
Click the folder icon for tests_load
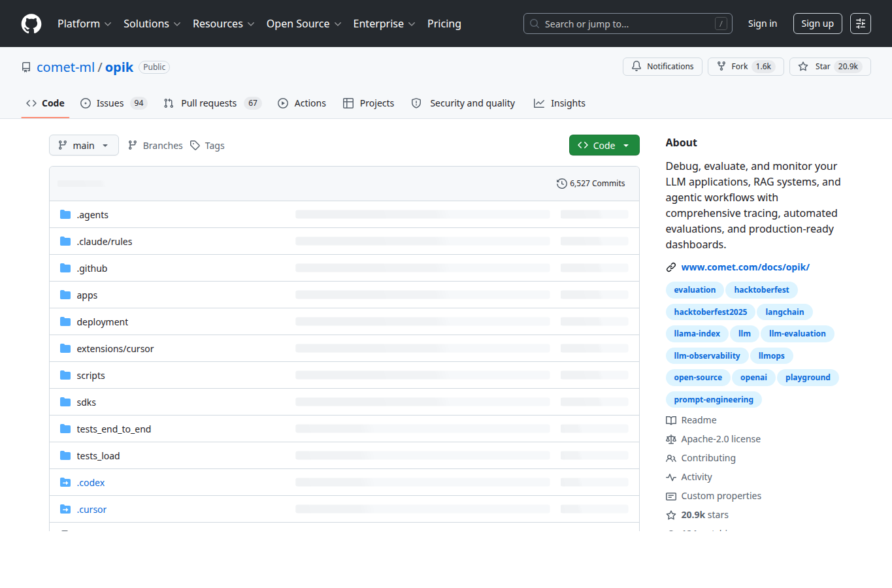pyautogui.click(x=65, y=456)
